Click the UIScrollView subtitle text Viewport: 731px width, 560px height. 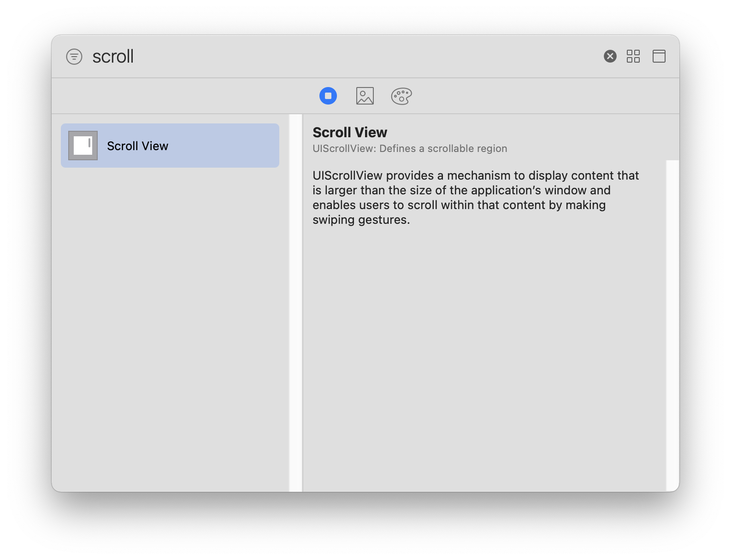click(x=410, y=148)
